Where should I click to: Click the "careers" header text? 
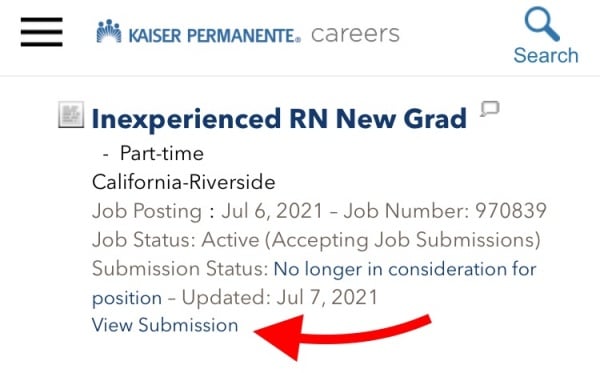[x=355, y=34]
